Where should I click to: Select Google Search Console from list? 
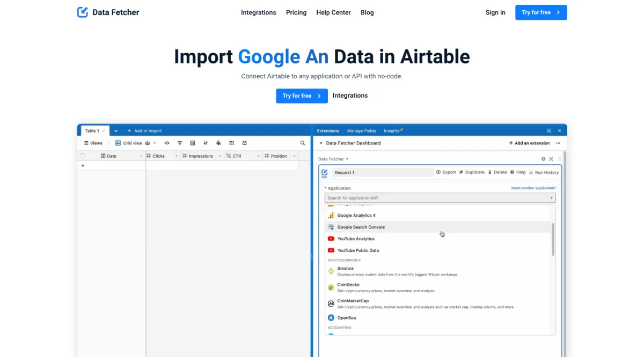tap(361, 227)
